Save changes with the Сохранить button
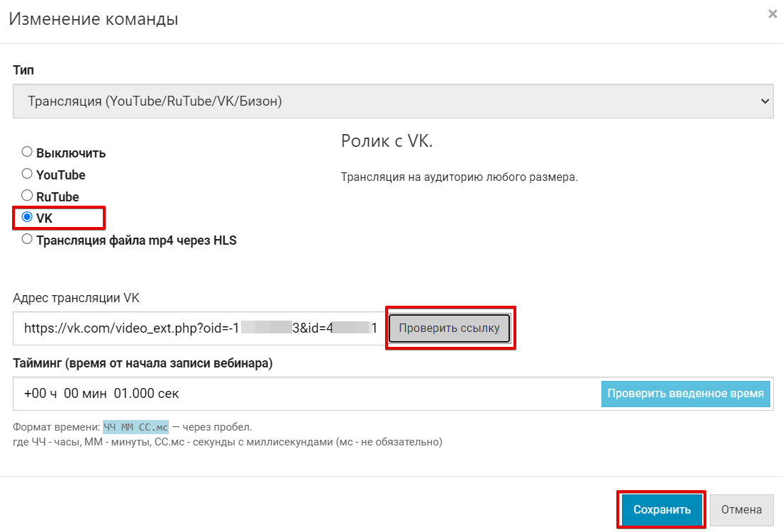 pos(661,509)
